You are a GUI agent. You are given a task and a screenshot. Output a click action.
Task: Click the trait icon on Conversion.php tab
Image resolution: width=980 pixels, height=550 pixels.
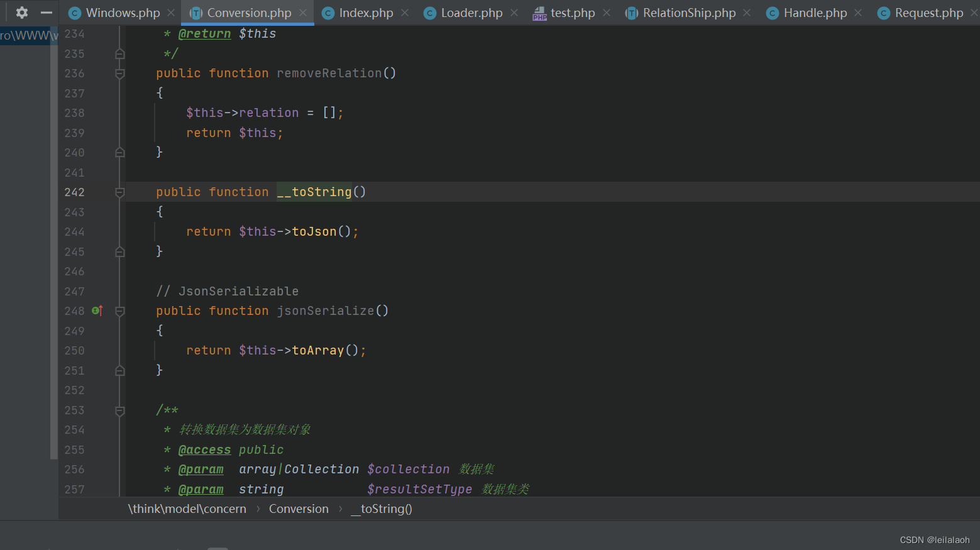point(197,12)
